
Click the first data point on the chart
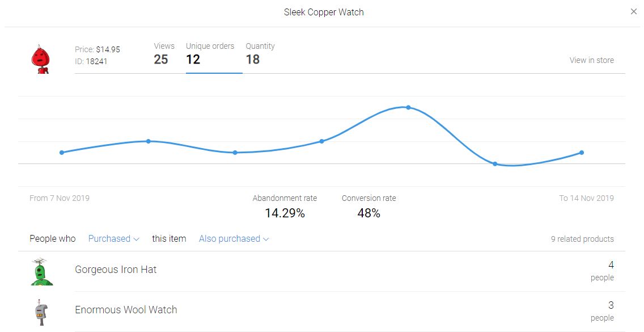pos(62,153)
